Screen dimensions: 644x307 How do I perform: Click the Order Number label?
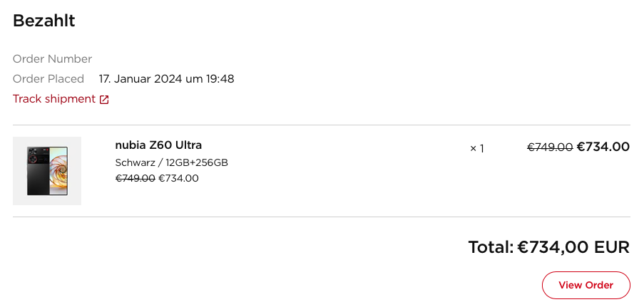click(x=52, y=59)
